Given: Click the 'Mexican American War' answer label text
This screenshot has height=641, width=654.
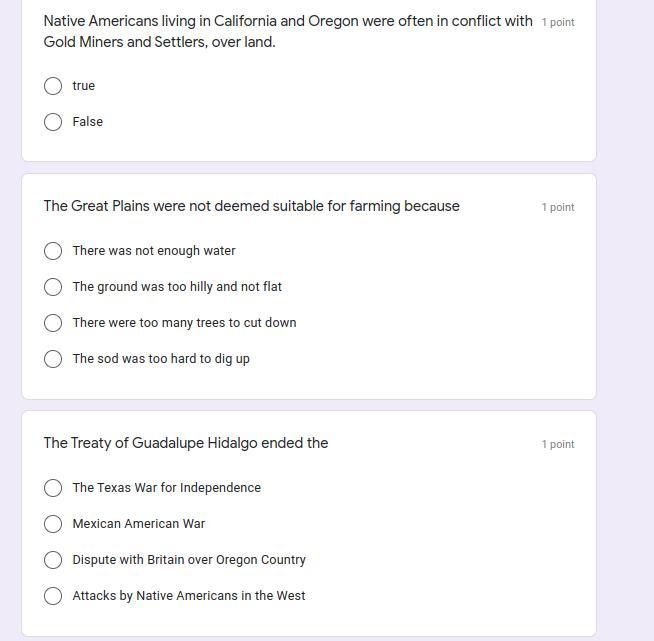Looking at the screenshot, I should 138,524.
